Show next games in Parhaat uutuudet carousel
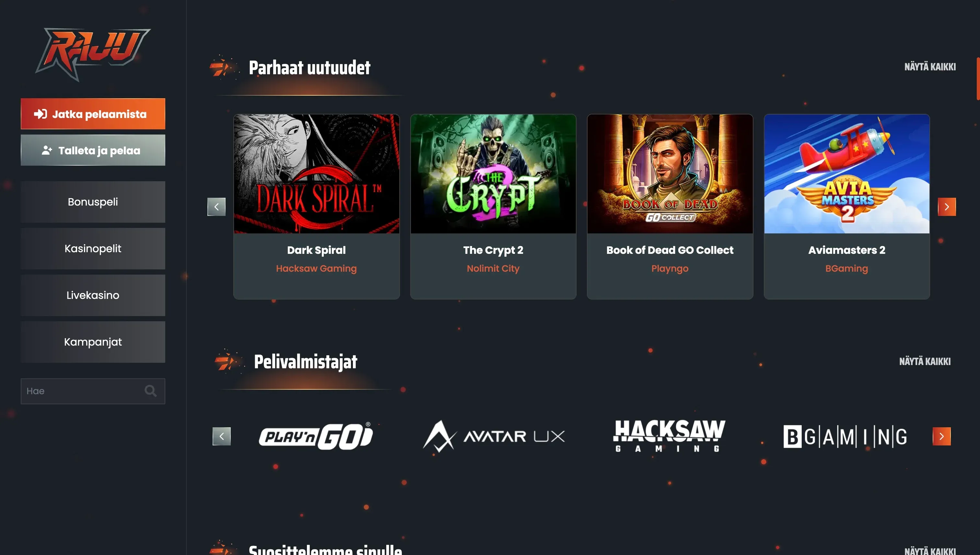980x555 pixels. pyautogui.click(x=947, y=207)
